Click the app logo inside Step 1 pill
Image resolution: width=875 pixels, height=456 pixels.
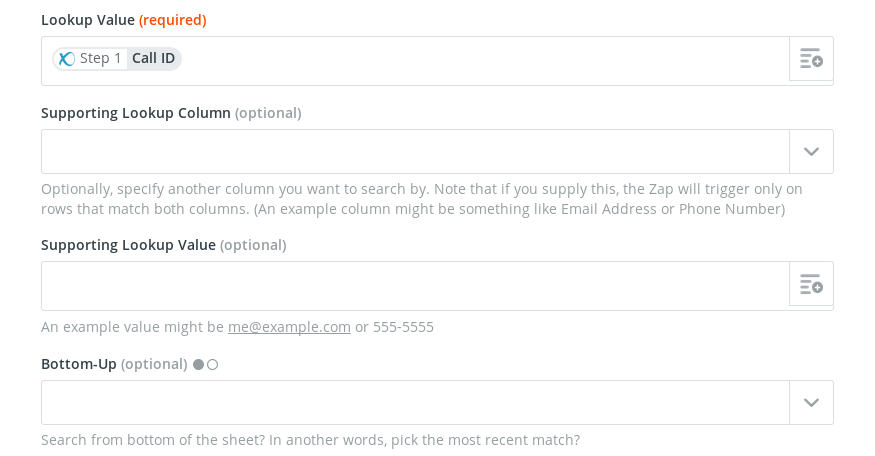(x=67, y=59)
